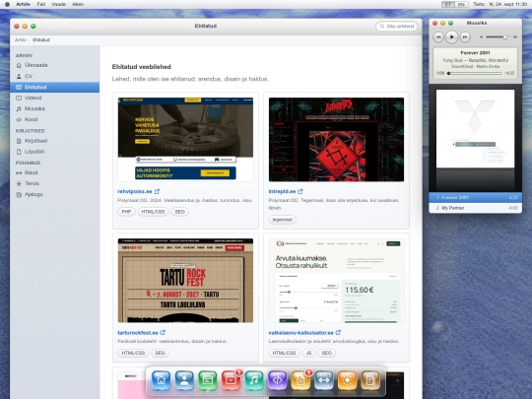
Task: Click the JS tag under vaikelaenu-kalkulaator.ee
Action: (x=308, y=353)
